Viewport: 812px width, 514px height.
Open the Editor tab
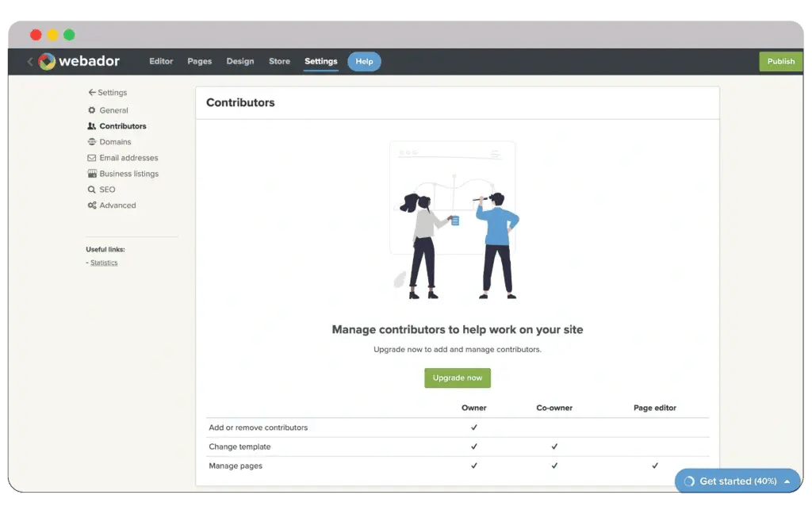click(161, 61)
